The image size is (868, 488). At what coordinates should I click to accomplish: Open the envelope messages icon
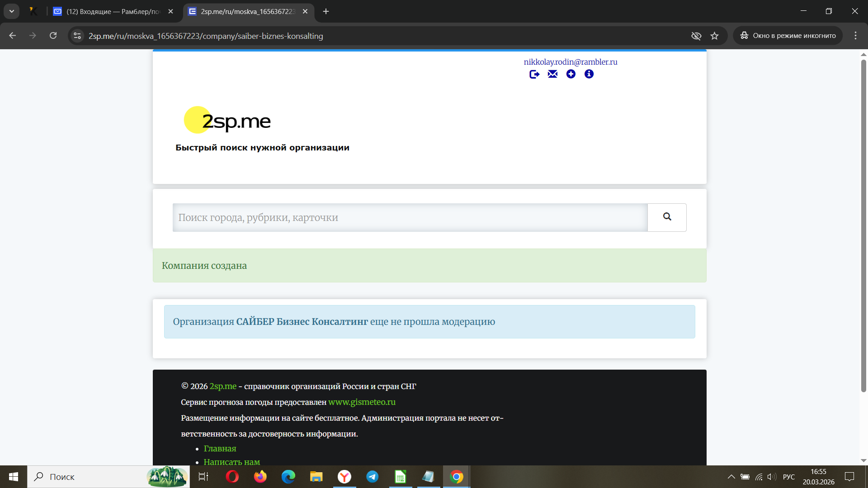coord(552,74)
